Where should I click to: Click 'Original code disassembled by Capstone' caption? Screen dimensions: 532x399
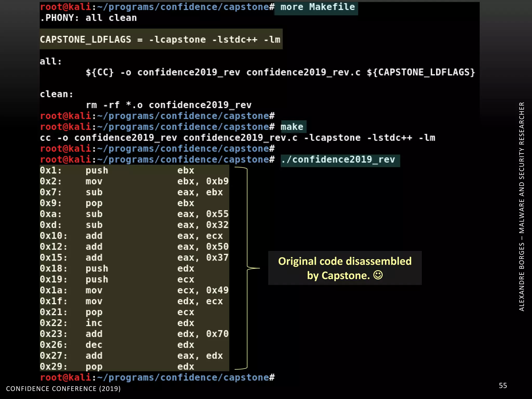tap(345, 268)
